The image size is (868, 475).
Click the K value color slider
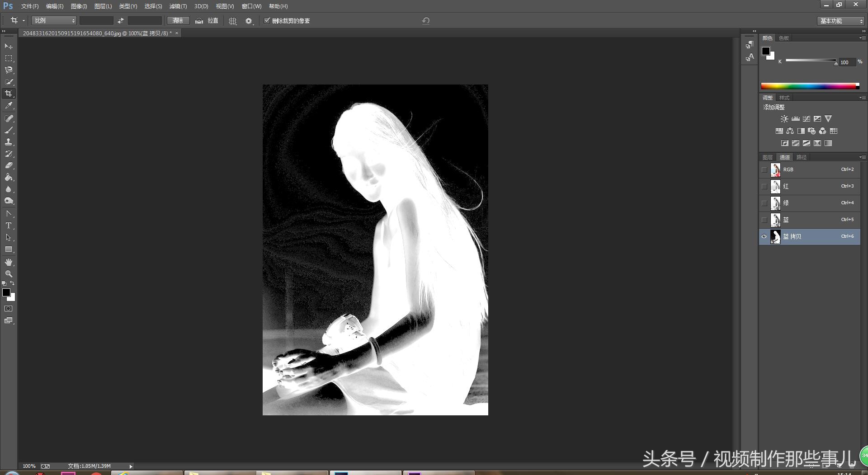[x=811, y=61]
